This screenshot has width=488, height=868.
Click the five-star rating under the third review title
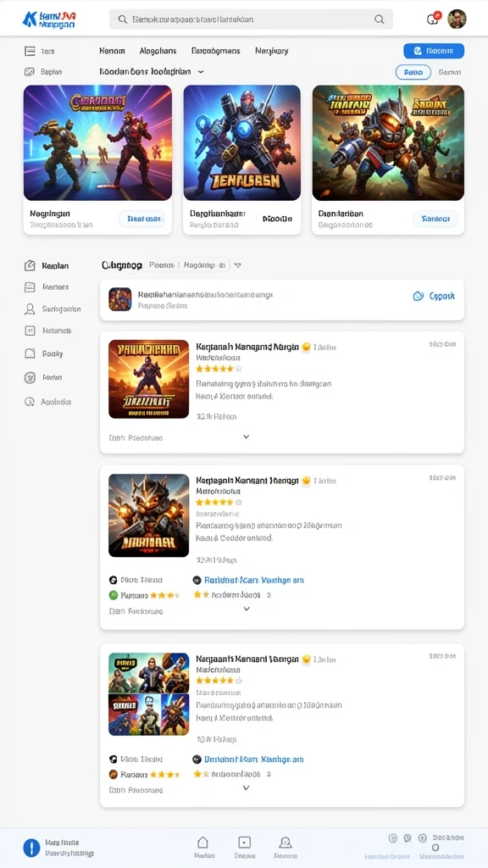(219, 681)
